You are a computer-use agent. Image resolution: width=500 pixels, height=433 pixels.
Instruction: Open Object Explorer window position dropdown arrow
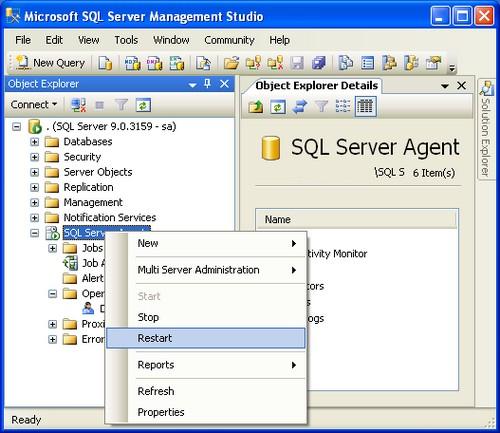[193, 85]
